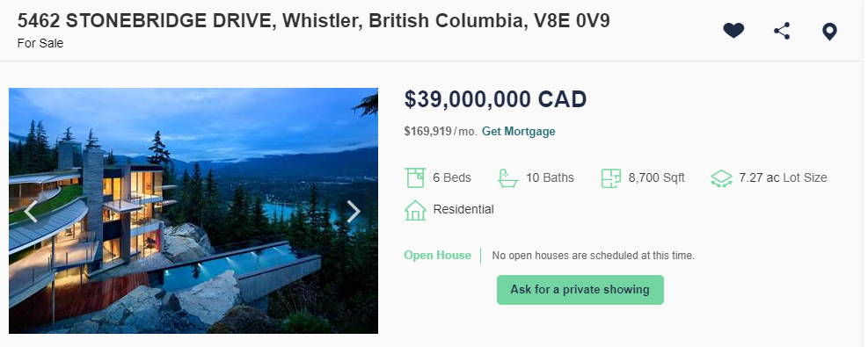The width and height of the screenshot is (868, 347).
Task: Go to the previous property photo
Action: (31, 211)
